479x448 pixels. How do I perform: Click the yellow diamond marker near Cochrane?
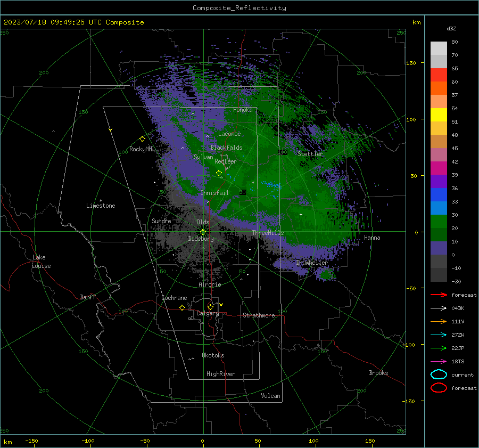click(x=182, y=307)
